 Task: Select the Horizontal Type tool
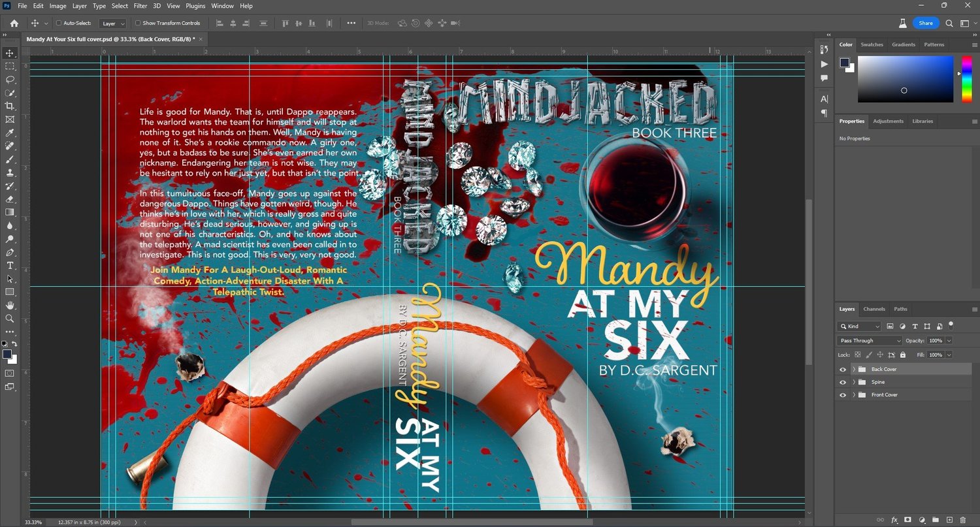[9, 265]
